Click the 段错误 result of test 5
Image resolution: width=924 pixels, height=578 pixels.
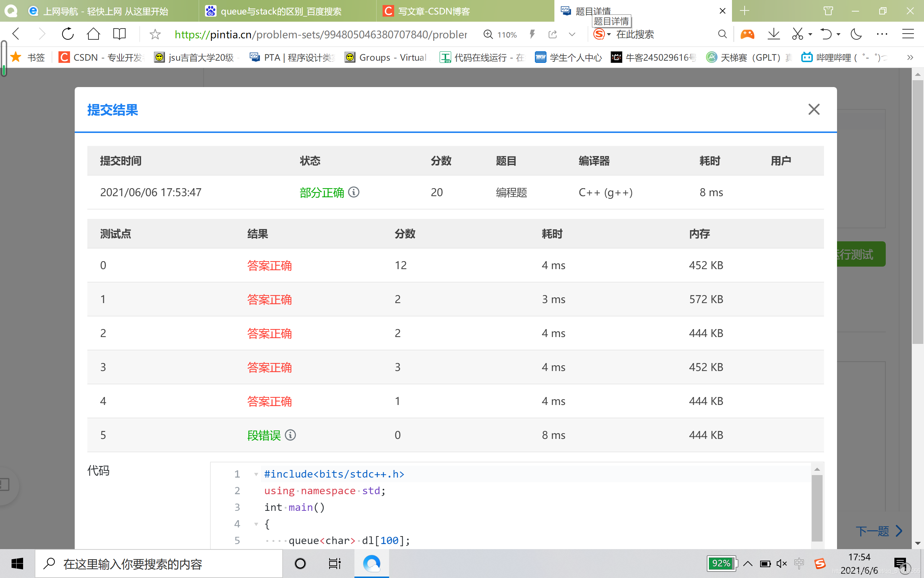[264, 435]
